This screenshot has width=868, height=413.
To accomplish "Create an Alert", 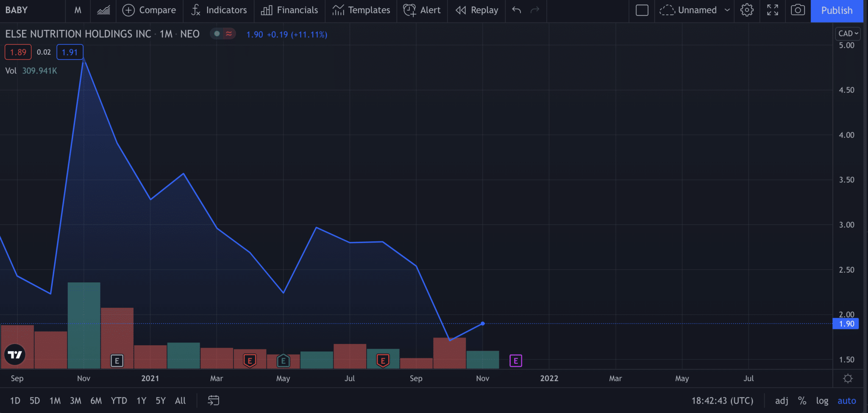I will click(422, 10).
